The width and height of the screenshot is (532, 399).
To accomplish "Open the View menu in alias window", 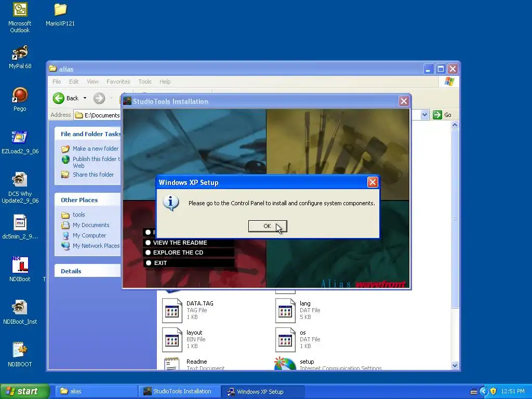I will coord(92,82).
